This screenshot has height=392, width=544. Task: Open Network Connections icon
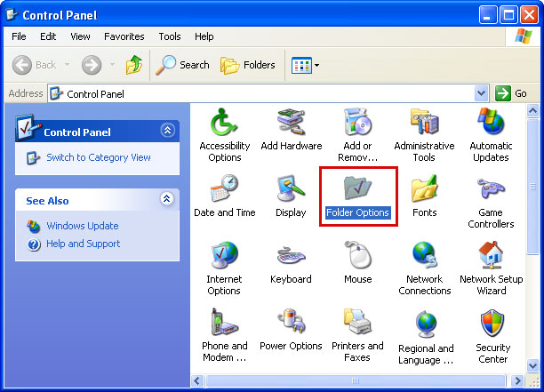coord(424,268)
